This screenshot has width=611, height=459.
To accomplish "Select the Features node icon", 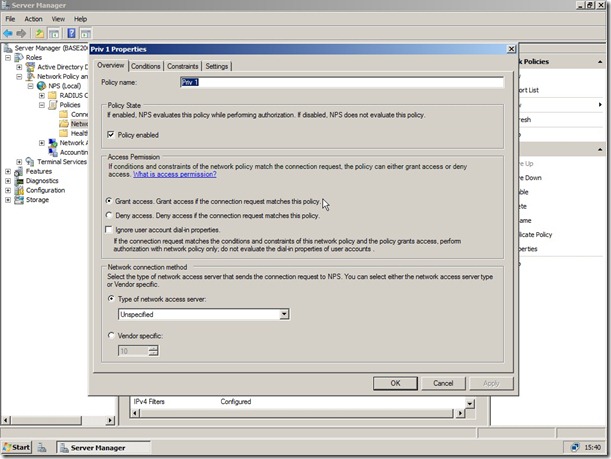I will [19, 171].
